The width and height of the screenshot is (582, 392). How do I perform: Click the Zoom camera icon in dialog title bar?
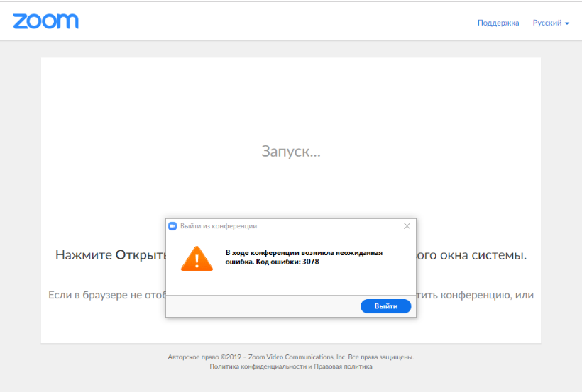pos(172,226)
